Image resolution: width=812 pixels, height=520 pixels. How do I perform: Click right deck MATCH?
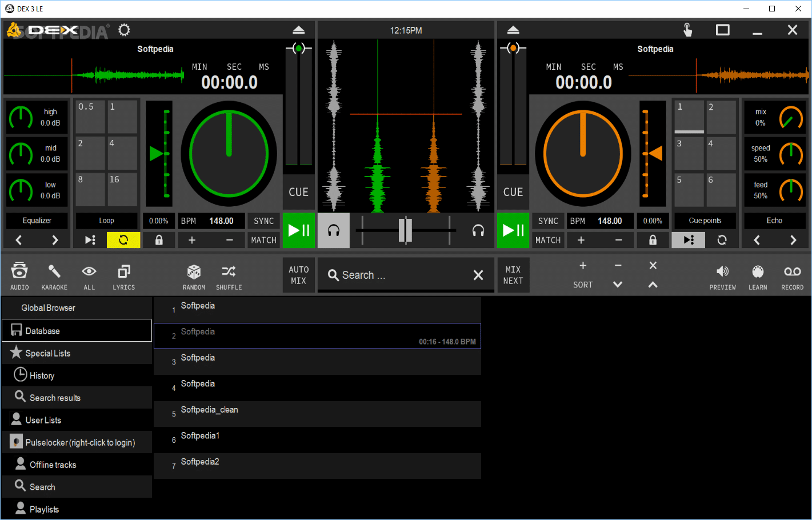pos(548,240)
